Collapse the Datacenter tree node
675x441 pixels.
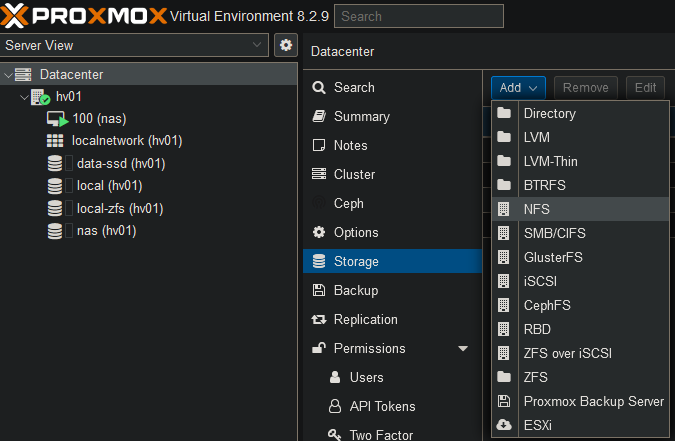point(9,75)
